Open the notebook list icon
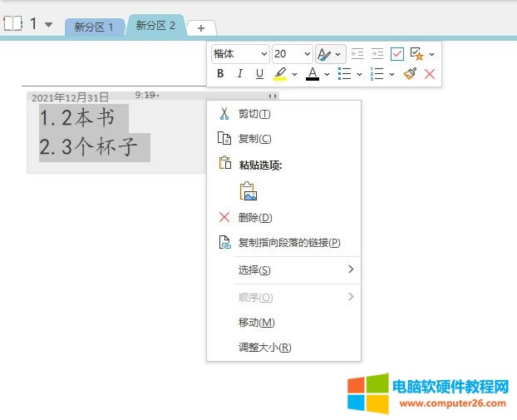Screen dimensions: 517x420 [x=12, y=23]
